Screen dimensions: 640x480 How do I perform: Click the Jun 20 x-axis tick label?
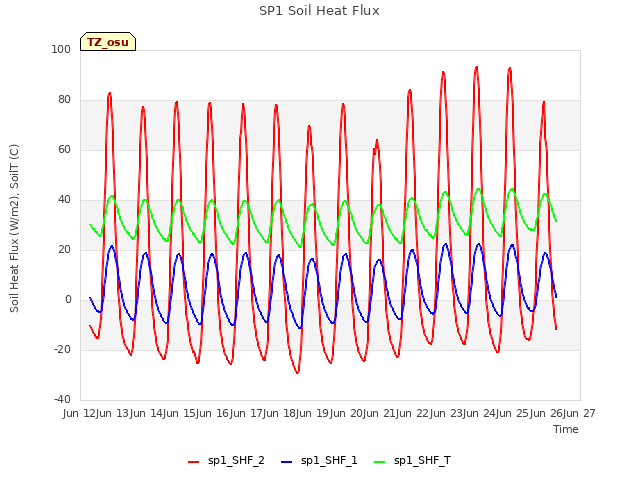point(347,413)
